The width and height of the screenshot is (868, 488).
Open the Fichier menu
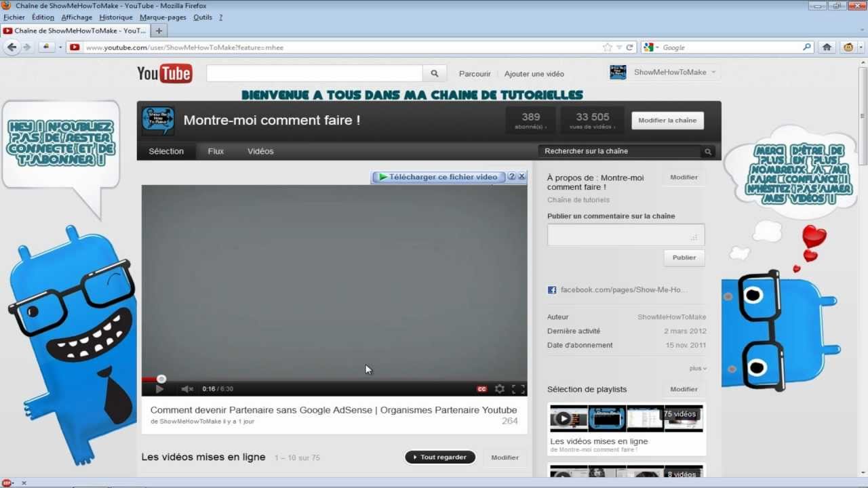14,18
